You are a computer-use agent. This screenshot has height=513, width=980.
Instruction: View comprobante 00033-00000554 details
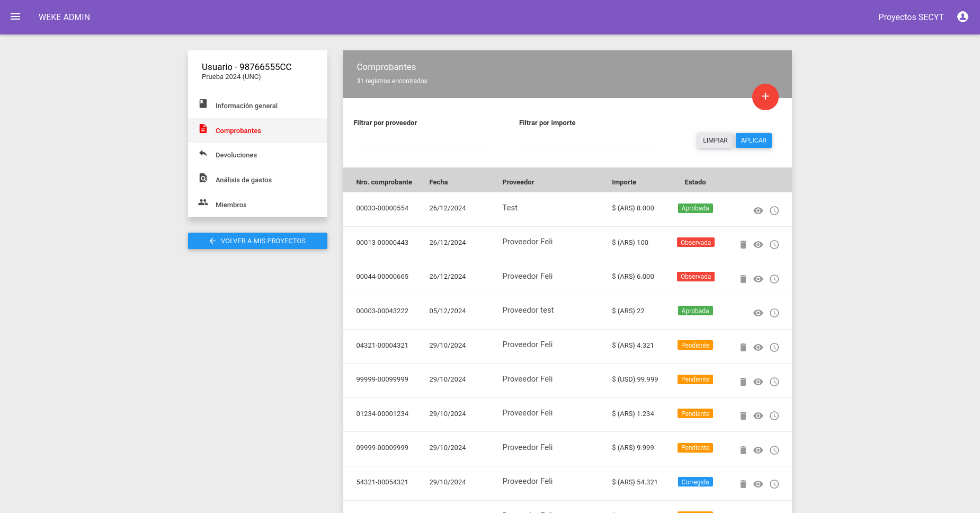[x=758, y=211]
